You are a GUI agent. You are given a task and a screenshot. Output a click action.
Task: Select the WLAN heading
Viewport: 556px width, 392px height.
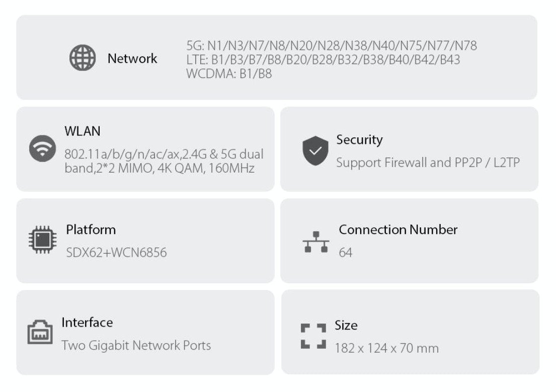click(83, 131)
